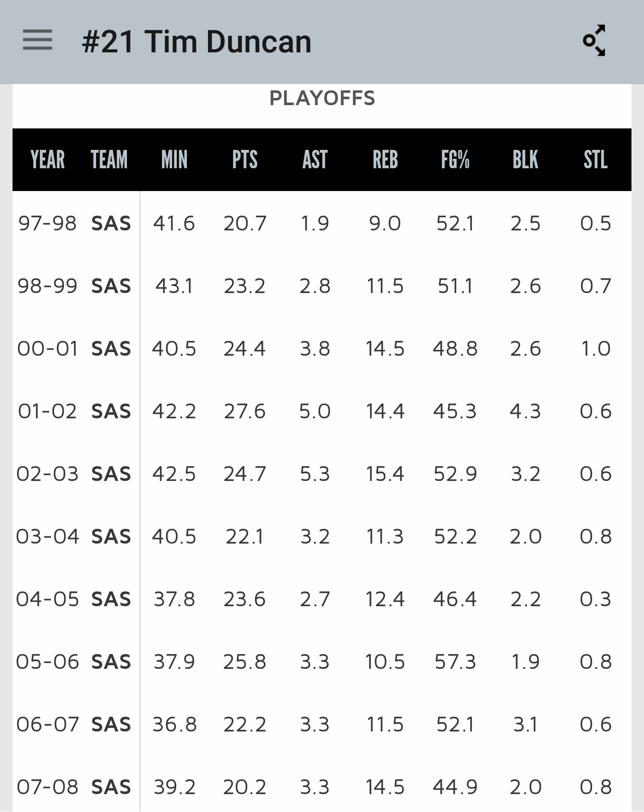This screenshot has width=644, height=812.
Task: Select the MIN column header
Action: (174, 160)
